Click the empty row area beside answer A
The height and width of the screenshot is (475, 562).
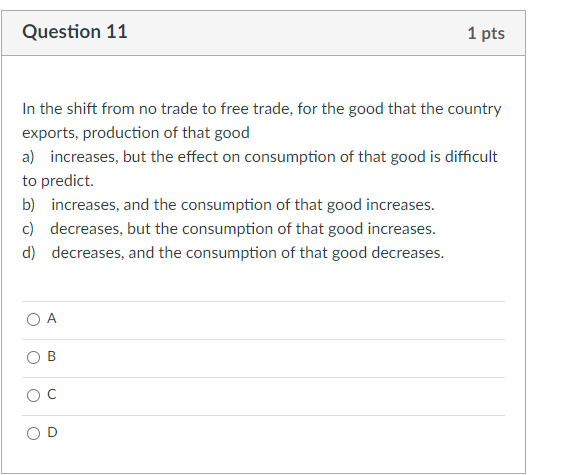[280, 320]
